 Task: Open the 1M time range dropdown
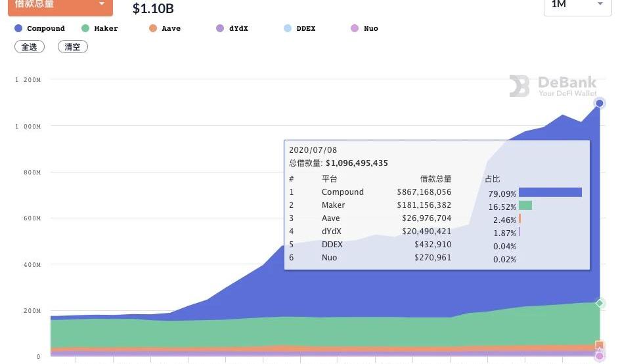coord(577,7)
